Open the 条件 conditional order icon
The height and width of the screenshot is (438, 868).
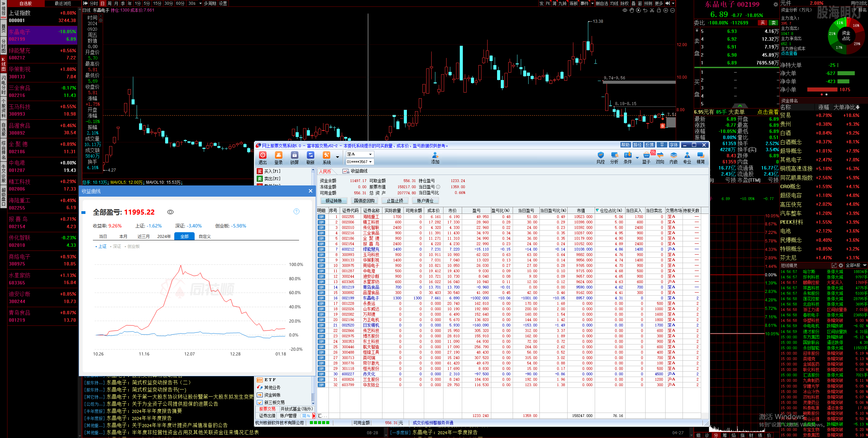click(628, 158)
